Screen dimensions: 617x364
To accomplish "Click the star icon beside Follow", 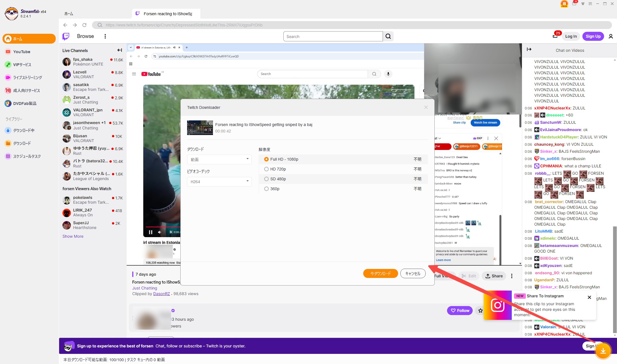I will (481, 311).
